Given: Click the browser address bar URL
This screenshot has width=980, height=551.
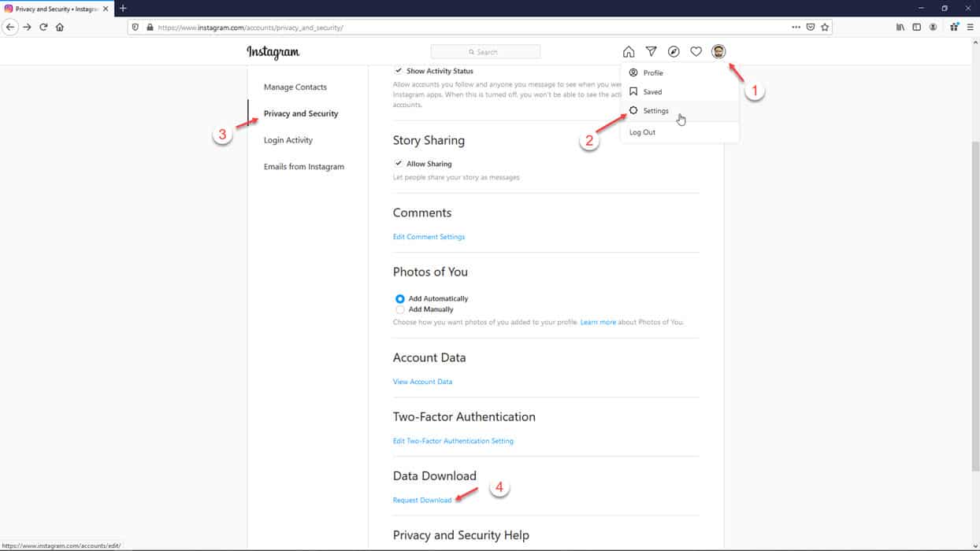Looking at the screenshot, I should coord(250,27).
